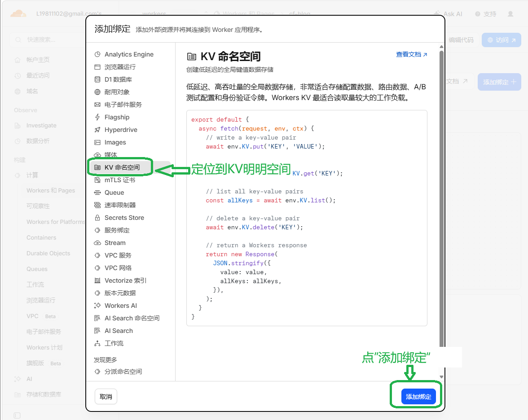The width and height of the screenshot is (528, 420).
Task: Open 旗舰版 Beta in sidebar
Action: (x=44, y=363)
